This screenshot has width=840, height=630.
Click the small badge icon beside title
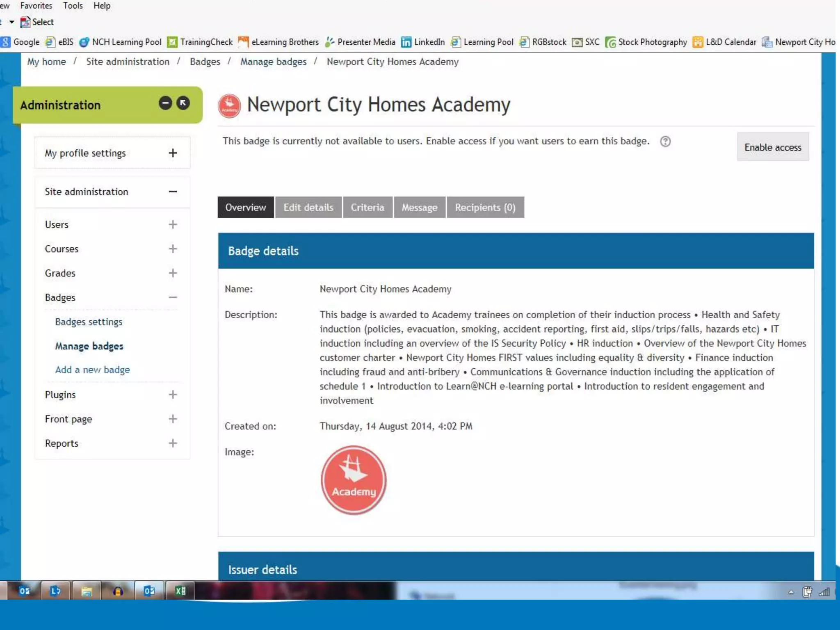pyautogui.click(x=229, y=106)
